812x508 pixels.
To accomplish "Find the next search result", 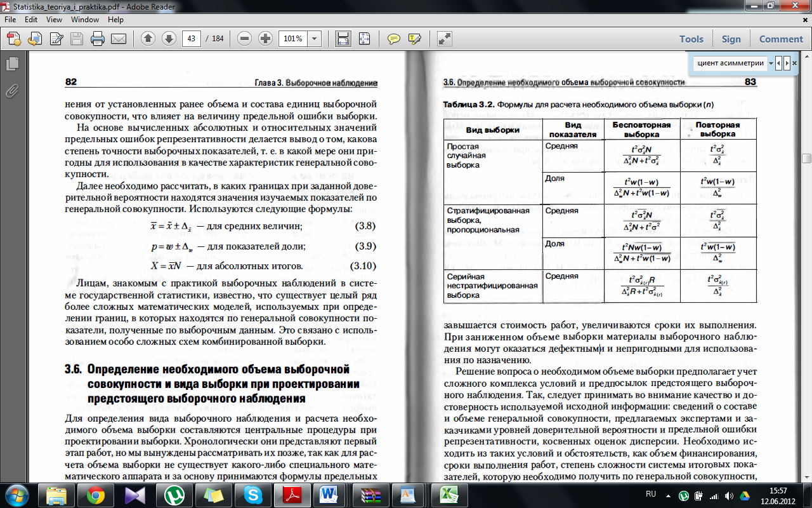I will 786,63.
